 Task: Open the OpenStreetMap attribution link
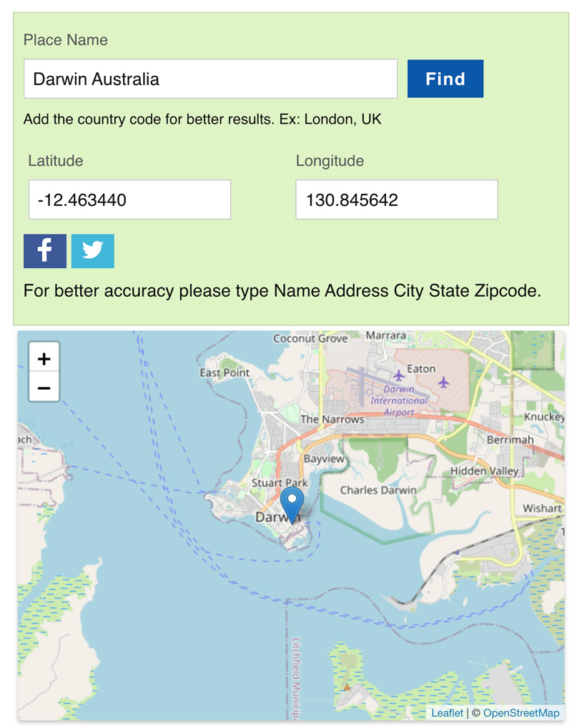[521, 713]
